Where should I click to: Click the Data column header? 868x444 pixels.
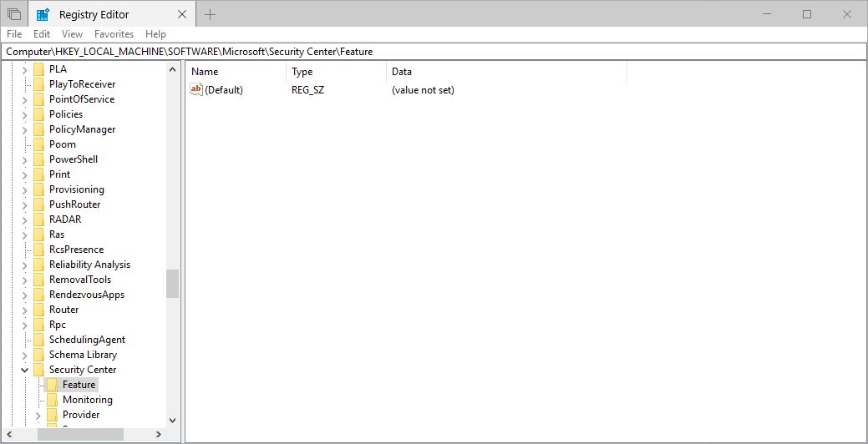[x=506, y=72]
